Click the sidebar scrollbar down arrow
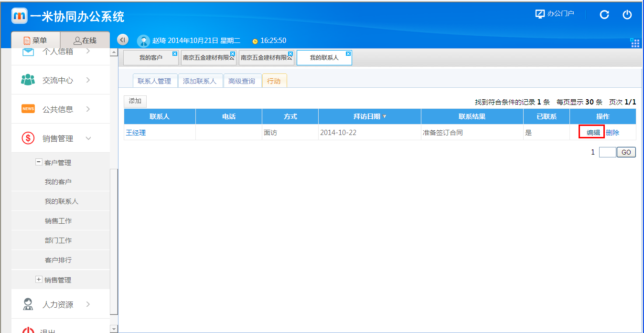Viewport: 644px width, 333px height. click(114, 329)
